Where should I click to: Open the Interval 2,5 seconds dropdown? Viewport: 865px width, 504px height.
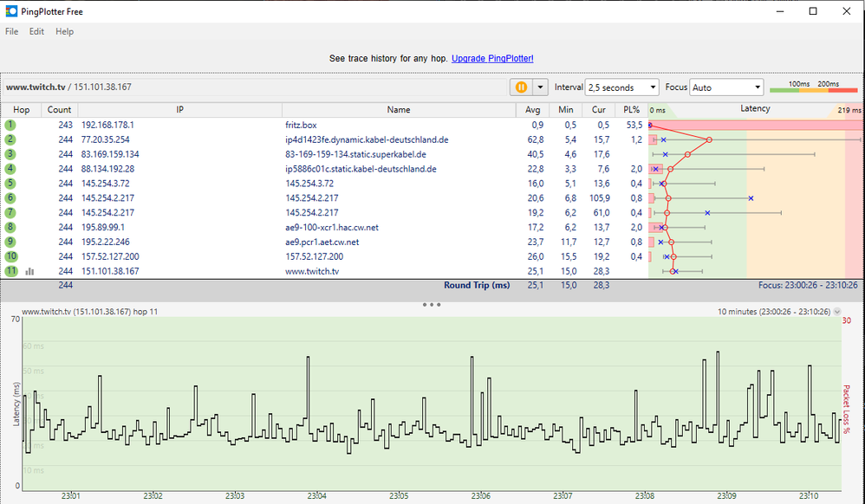tap(621, 87)
